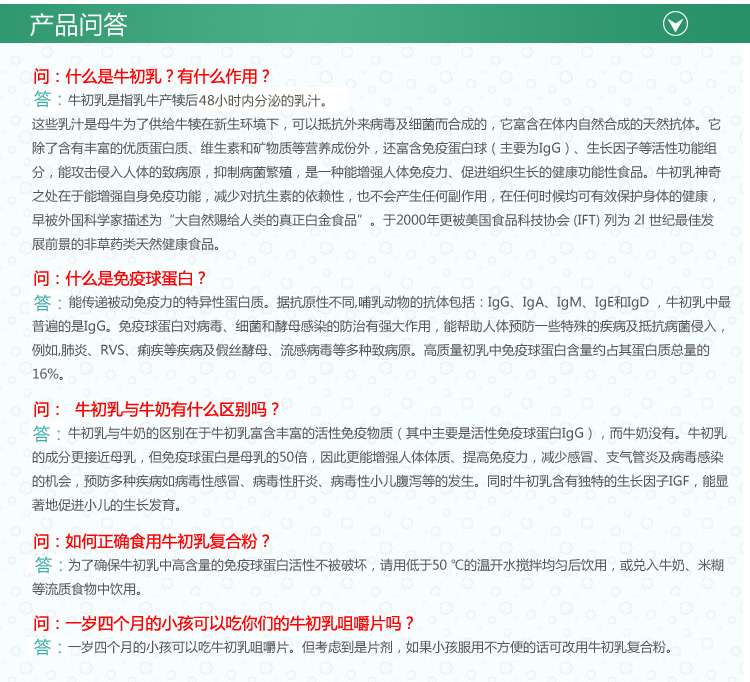This screenshot has height=682, width=750.
Task: Click the line starting 早被外国科学家描述为
Action: click(373, 220)
